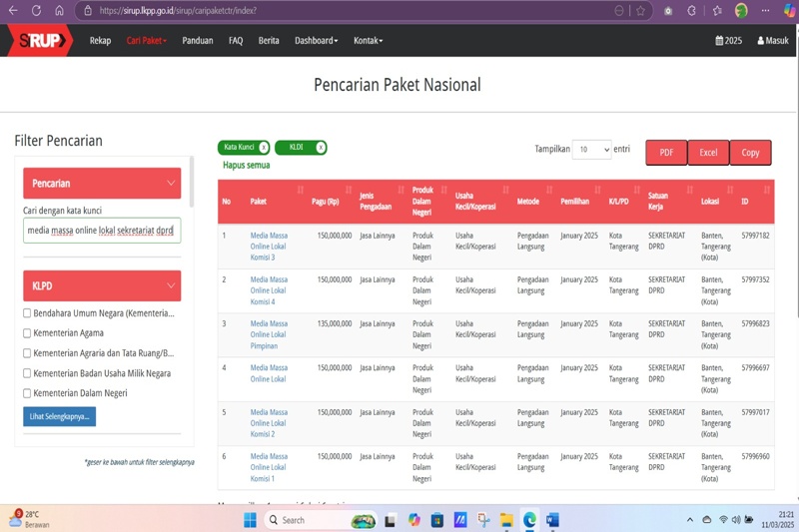
Task: Open the Tampilkan entries dropdown
Action: pos(591,150)
